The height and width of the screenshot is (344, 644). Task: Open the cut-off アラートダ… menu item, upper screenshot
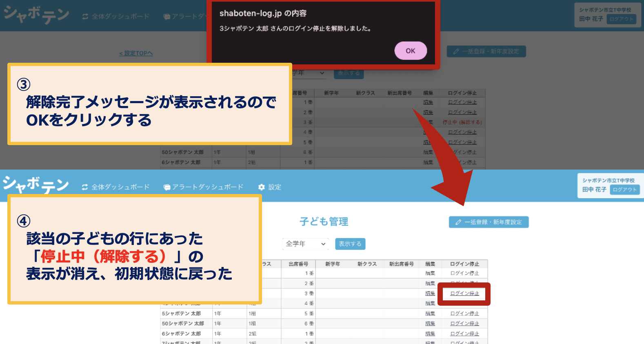(x=184, y=16)
